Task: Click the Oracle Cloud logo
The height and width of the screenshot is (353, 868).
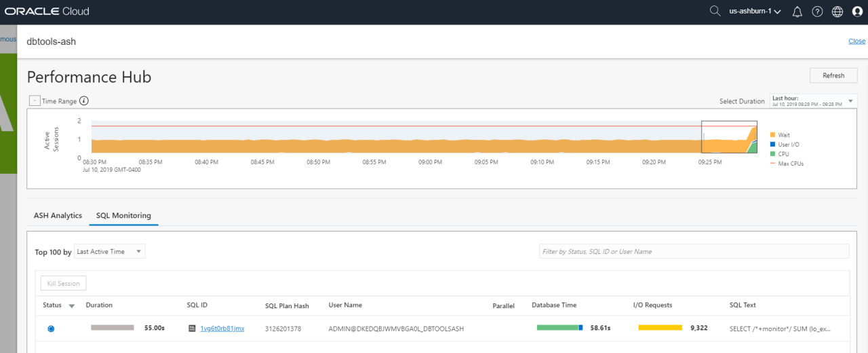Action: tap(47, 12)
